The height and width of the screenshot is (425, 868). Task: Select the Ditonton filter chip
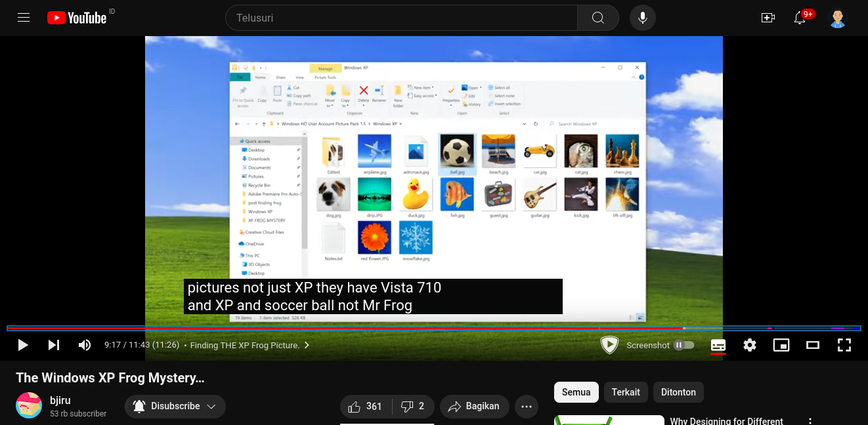tap(678, 392)
